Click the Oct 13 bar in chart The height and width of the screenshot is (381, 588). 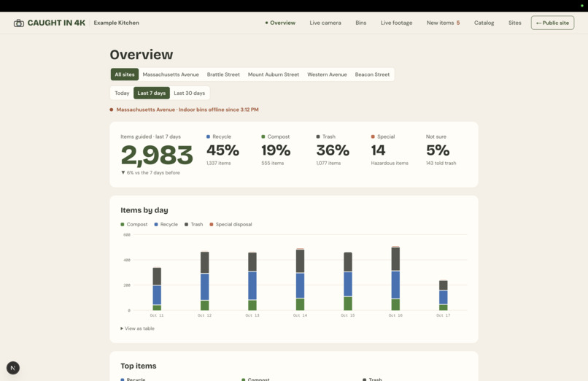252,281
